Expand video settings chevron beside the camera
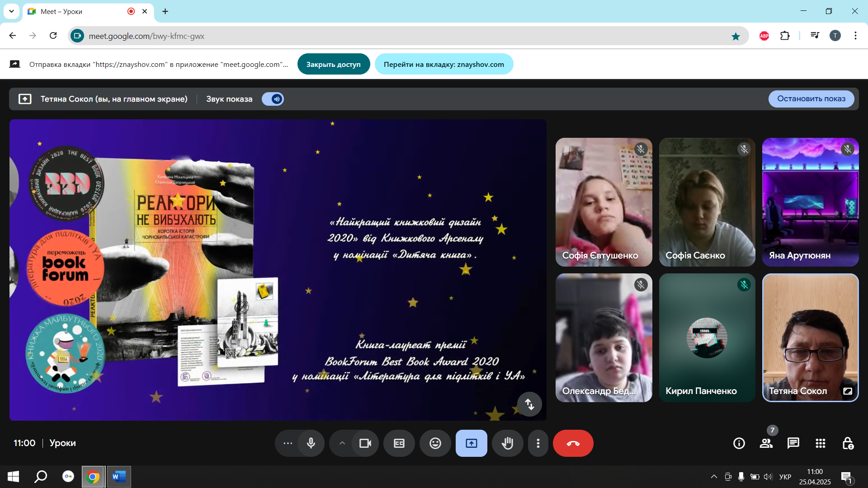Viewport: 868px width, 488px height. pyautogui.click(x=342, y=443)
